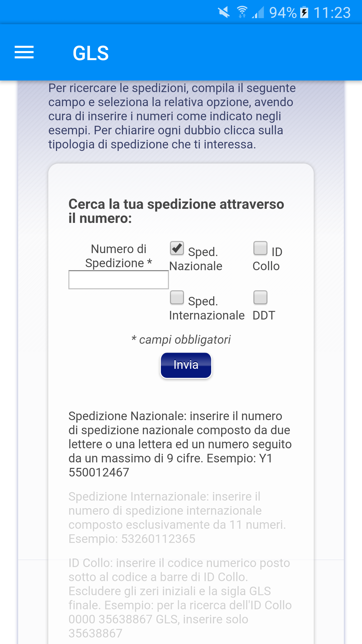This screenshot has height=644, width=362.
Task: Tap the ID Collo instructions text
Action: coord(180,598)
